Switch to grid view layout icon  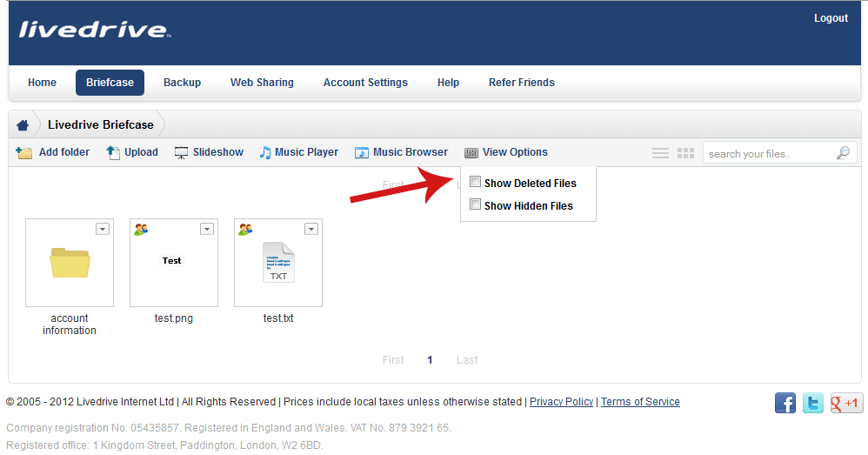686,153
